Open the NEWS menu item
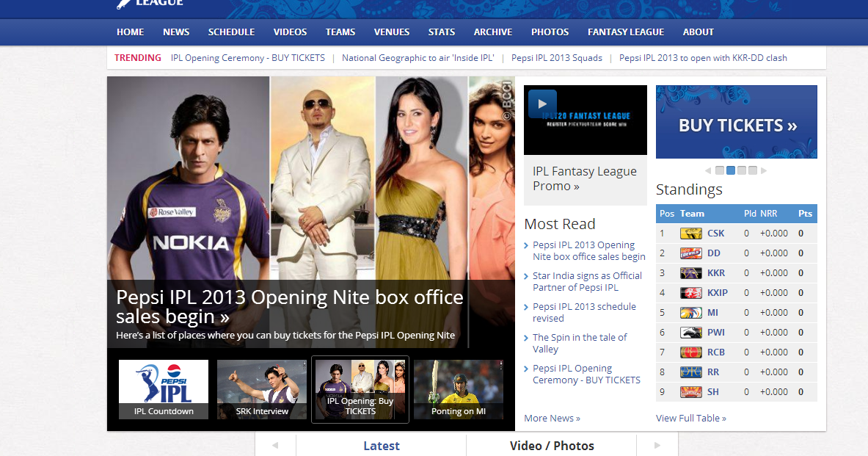The width and height of the screenshot is (868, 456). [176, 32]
